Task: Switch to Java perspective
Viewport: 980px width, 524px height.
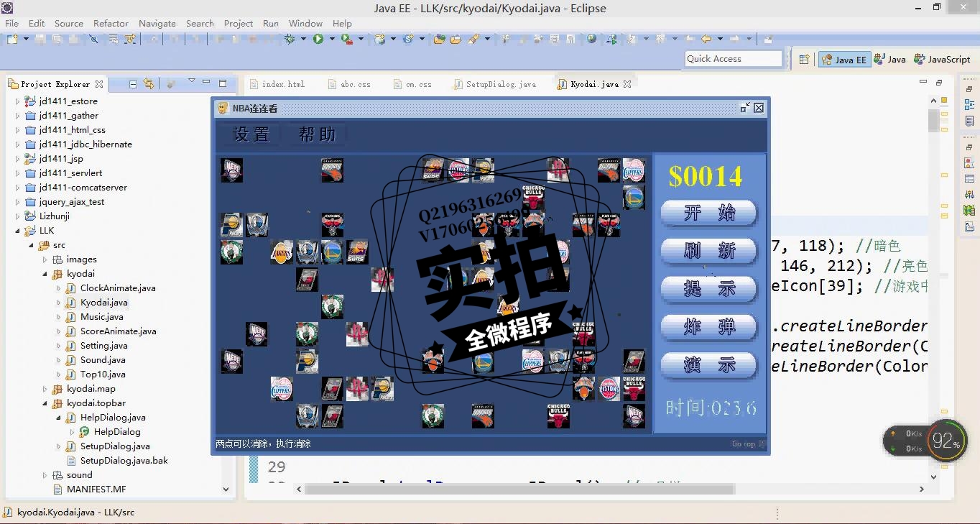Action: tap(889, 60)
